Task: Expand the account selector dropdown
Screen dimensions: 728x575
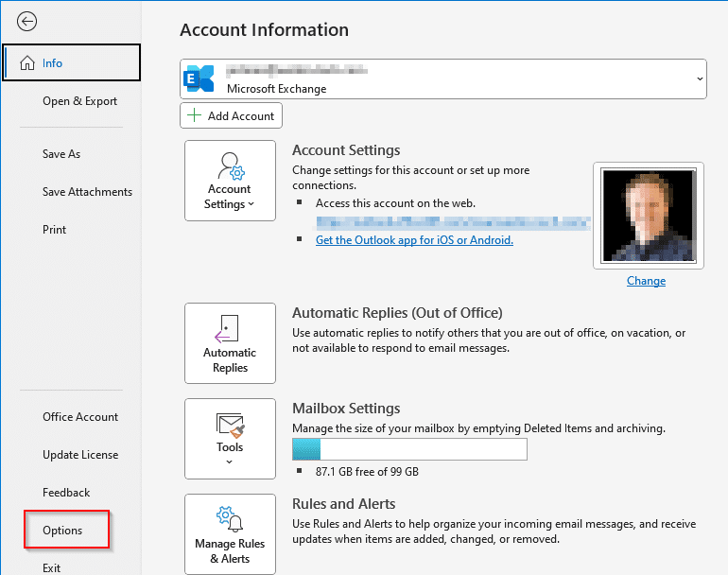Action: (x=700, y=78)
